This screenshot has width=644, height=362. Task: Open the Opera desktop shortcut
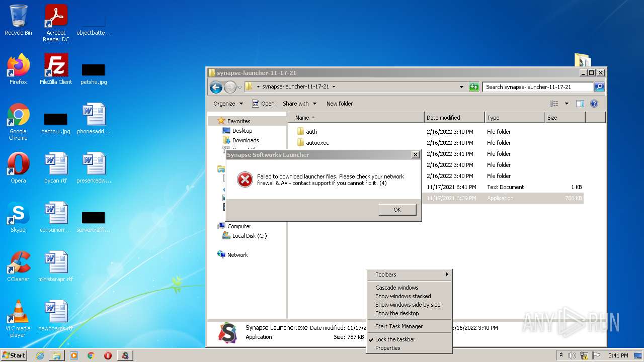point(18,168)
